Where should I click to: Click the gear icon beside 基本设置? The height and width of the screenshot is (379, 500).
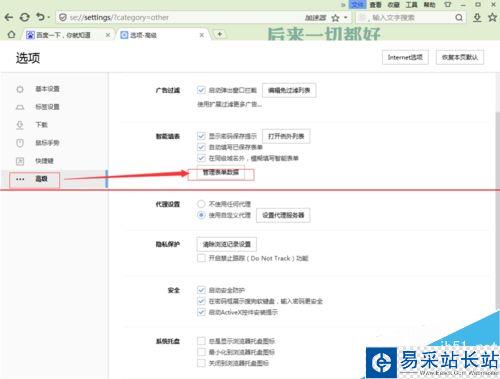coord(20,89)
